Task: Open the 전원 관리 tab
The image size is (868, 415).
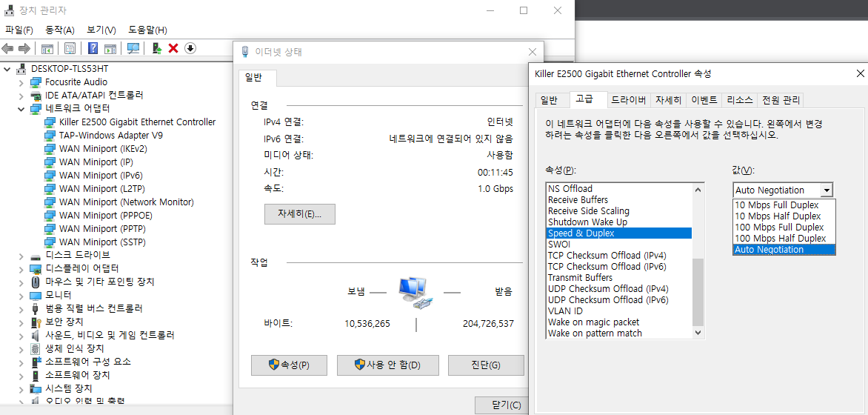Action: [781, 100]
